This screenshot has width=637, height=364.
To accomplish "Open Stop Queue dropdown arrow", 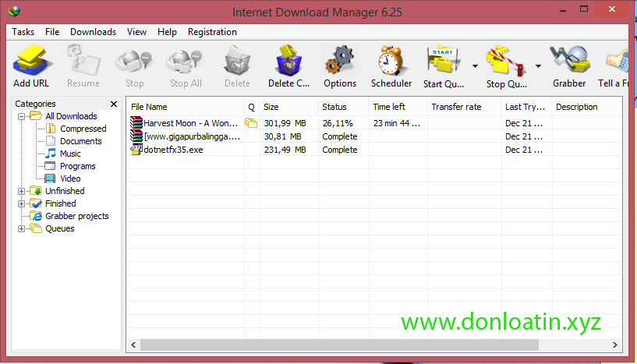I will pos(538,65).
